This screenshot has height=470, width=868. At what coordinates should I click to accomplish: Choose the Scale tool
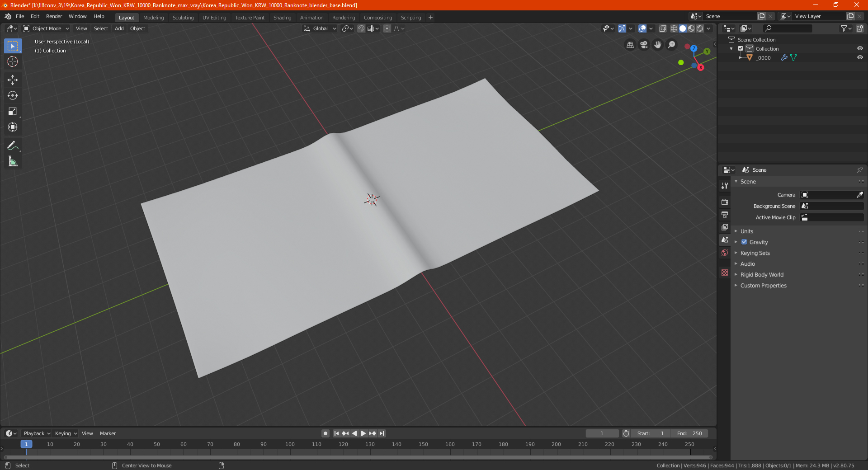13,112
